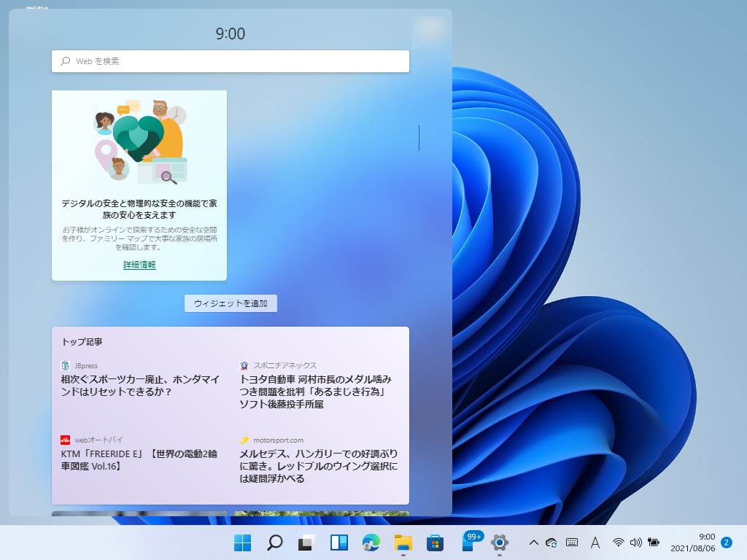This screenshot has height=560, width=747.
Task: Launch Microsoft Edge
Action: point(371,543)
